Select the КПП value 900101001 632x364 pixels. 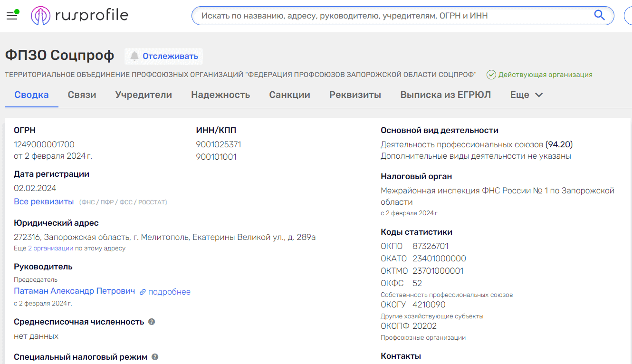pyautogui.click(x=216, y=157)
